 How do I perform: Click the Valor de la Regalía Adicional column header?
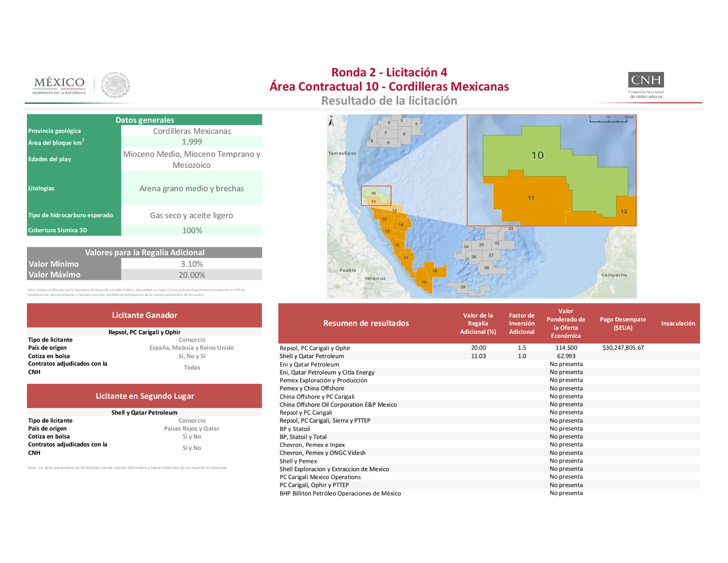tap(478, 324)
